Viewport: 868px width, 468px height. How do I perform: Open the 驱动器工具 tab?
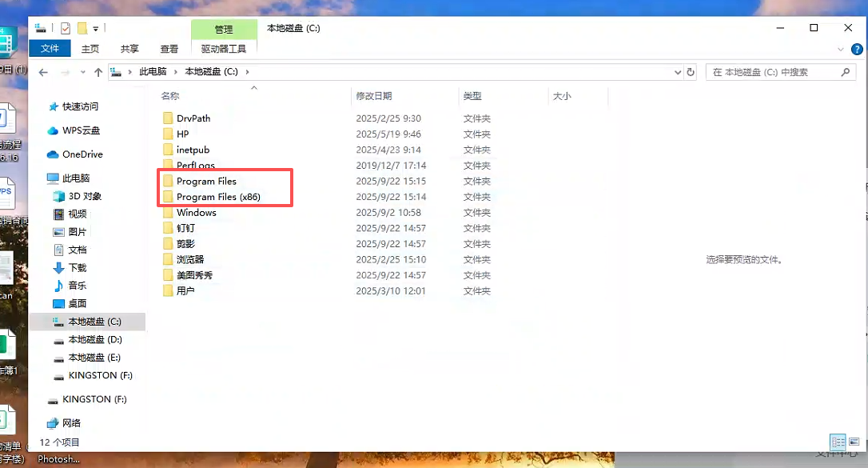coord(224,49)
